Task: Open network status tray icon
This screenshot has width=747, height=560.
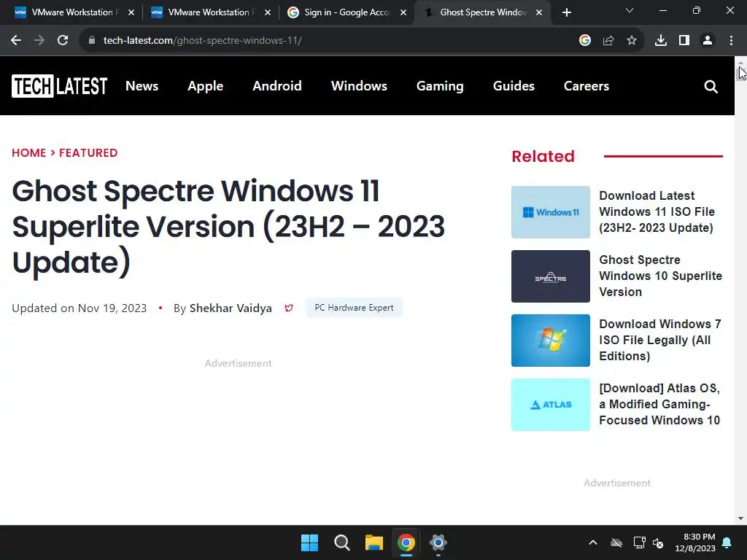Action: pos(639,542)
